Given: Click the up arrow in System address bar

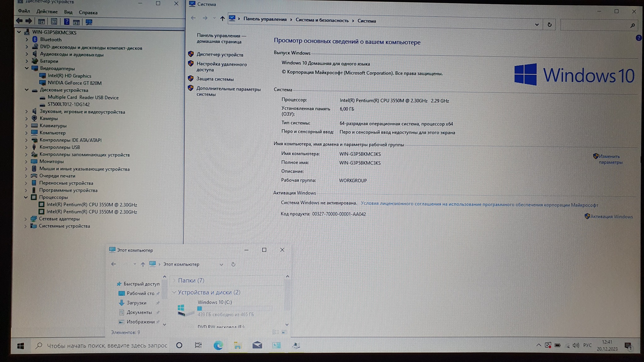Looking at the screenshot, I should [x=222, y=19].
